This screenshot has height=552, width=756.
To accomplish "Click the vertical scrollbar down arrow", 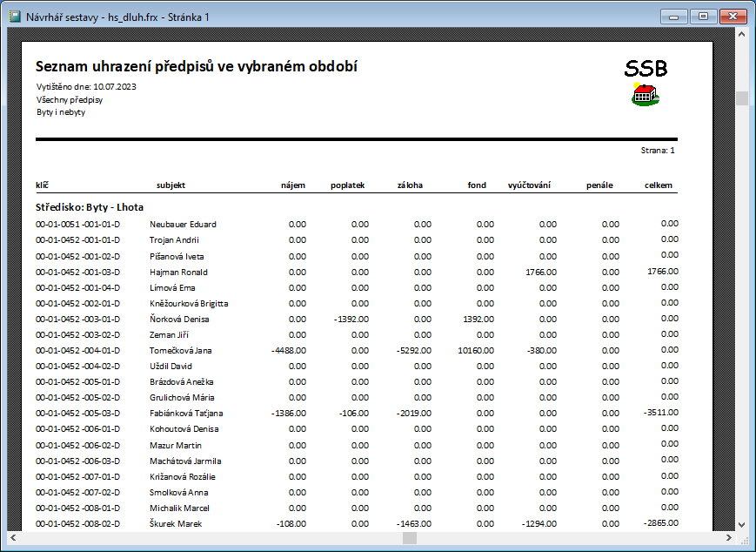I will coord(742,524).
